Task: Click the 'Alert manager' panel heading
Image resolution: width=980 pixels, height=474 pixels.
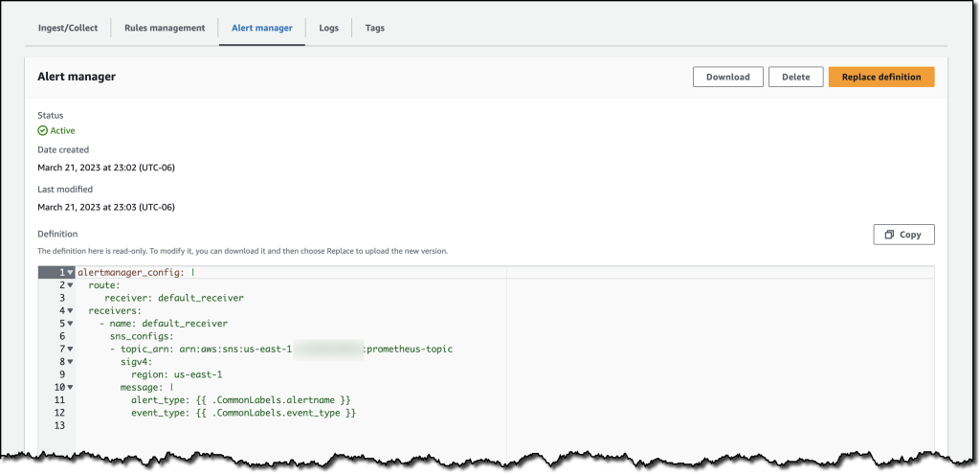Action: 77,77
